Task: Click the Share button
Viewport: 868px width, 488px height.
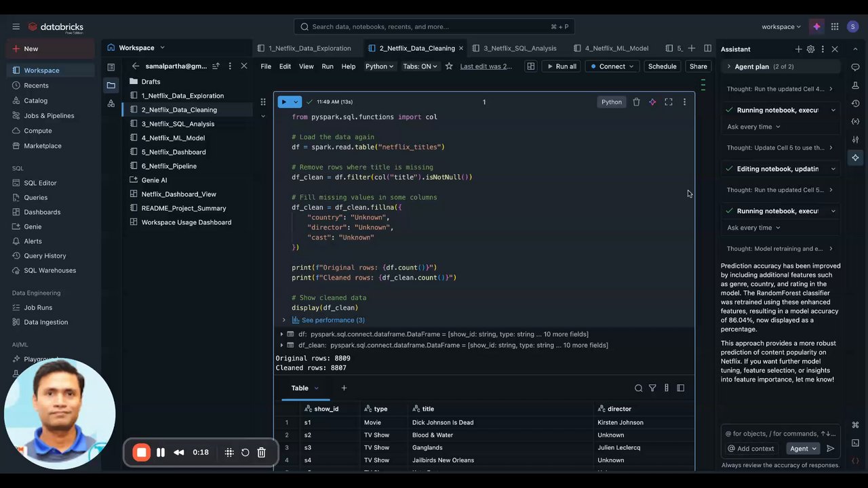Action: pos(698,66)
